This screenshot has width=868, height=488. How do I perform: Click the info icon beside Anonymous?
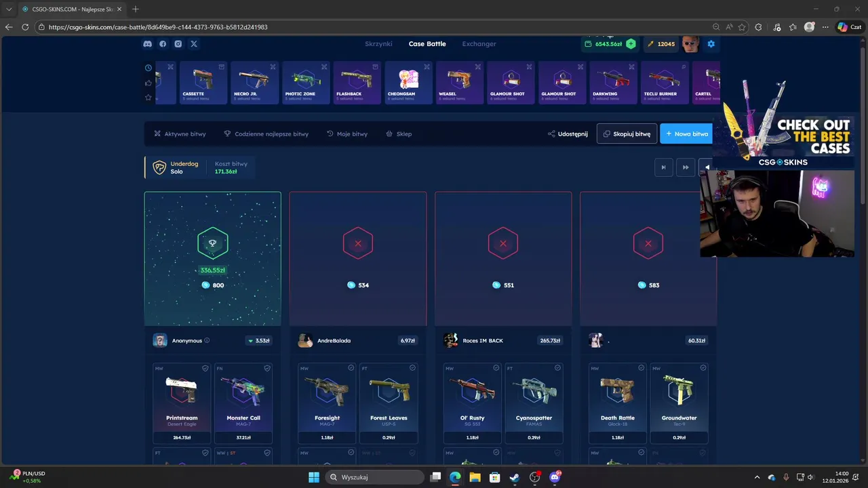(x=207, y=340)
